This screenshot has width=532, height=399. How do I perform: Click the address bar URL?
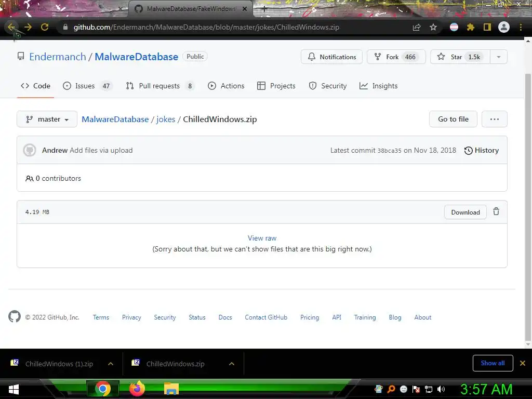tap(206, 27)
